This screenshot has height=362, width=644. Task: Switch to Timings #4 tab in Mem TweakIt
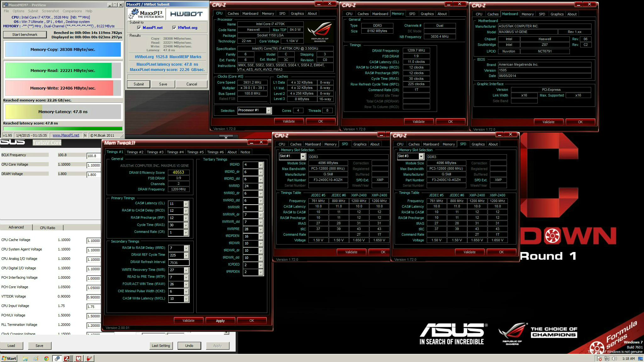click(175, 152)
